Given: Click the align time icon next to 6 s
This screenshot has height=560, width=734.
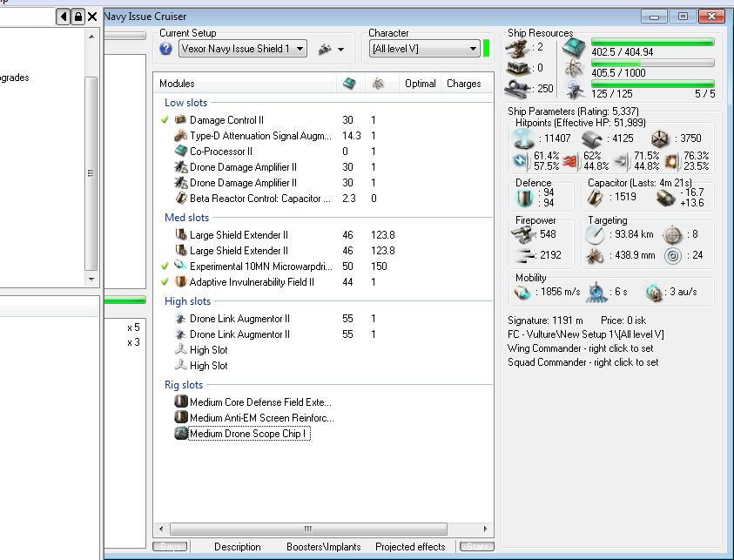Looking at the screenshot, I should click(596, 292).
